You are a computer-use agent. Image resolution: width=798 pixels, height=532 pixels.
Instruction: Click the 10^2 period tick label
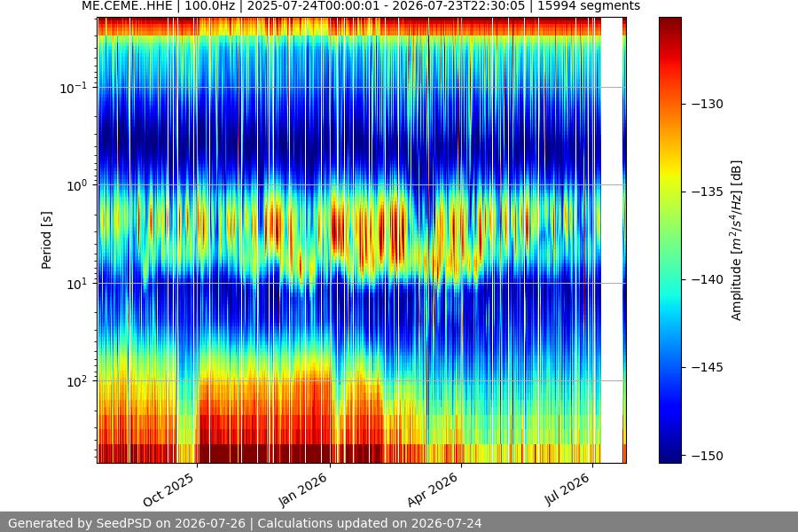[77, 381]
